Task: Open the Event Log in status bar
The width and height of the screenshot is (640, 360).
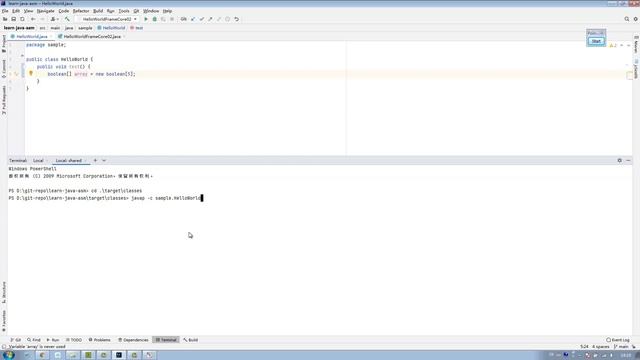Action: tap(618, 340)
